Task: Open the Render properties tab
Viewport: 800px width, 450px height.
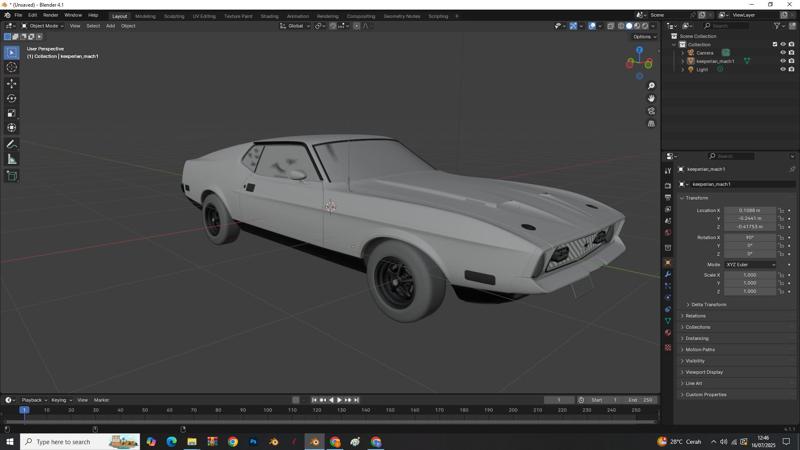Action: 668,186
